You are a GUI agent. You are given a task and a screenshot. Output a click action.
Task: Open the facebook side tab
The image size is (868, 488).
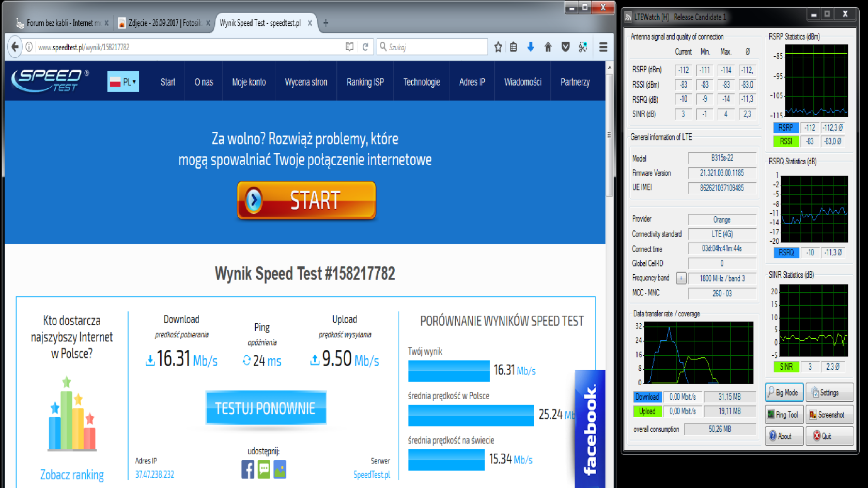click(x=590, y=429)
